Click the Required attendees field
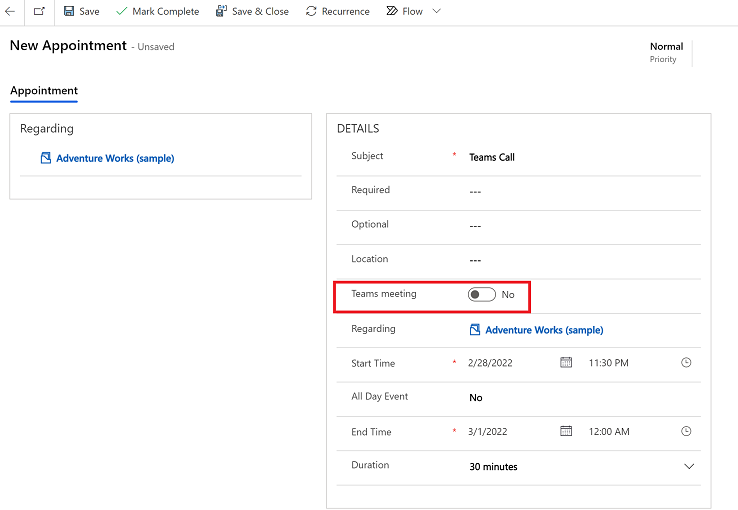738x510 pixels. (x=584, y=191)
